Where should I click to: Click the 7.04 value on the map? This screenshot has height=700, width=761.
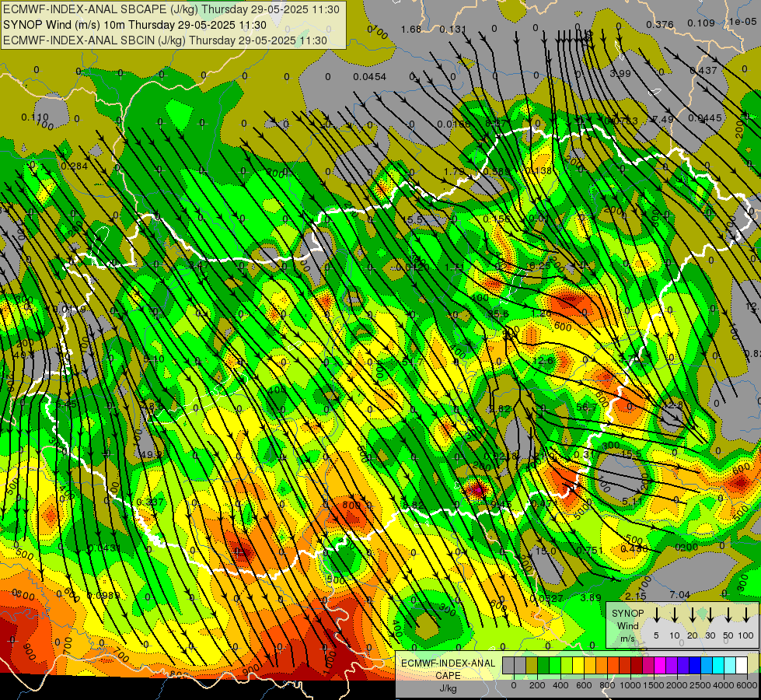pyautogui.click(x=680, y=595)
